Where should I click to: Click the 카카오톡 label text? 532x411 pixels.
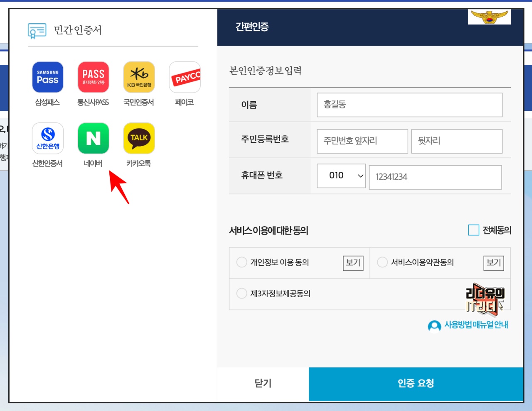[x=139, y=164]
